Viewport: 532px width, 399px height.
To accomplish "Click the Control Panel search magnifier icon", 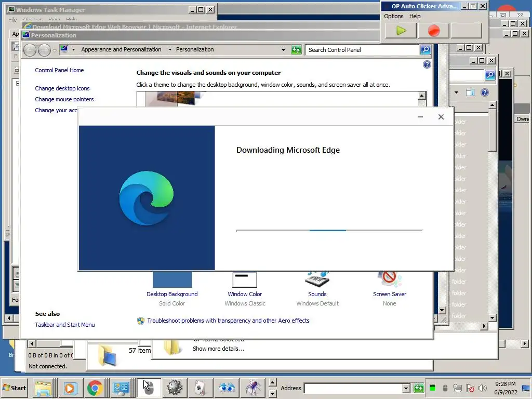I will 425,50.
